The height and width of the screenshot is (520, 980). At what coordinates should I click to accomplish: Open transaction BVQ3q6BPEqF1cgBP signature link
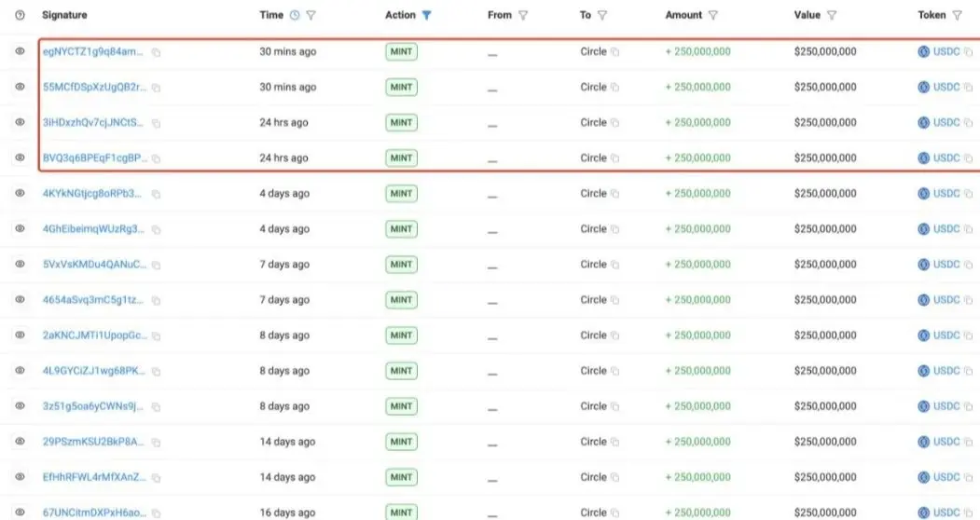tap(94, 158)
